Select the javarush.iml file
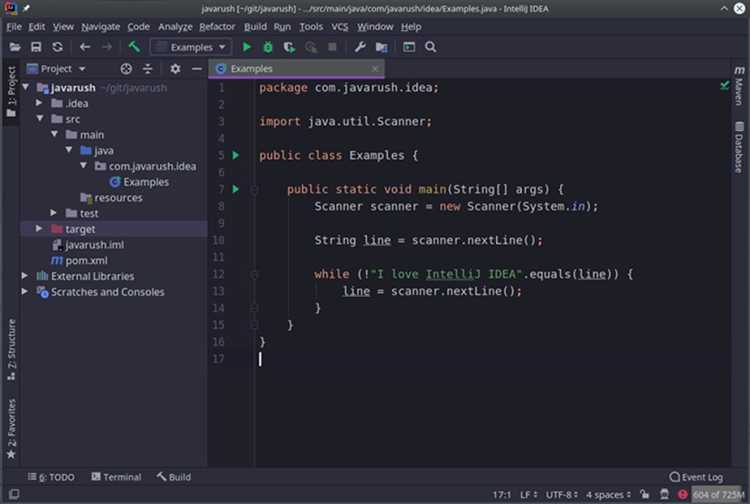Screen dimensions: 750x504 (88, 244)
